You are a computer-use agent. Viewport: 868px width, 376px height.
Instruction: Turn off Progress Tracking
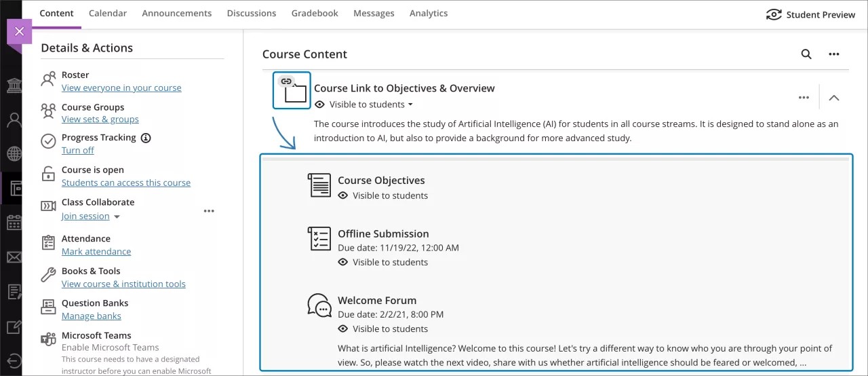point(78,151)
